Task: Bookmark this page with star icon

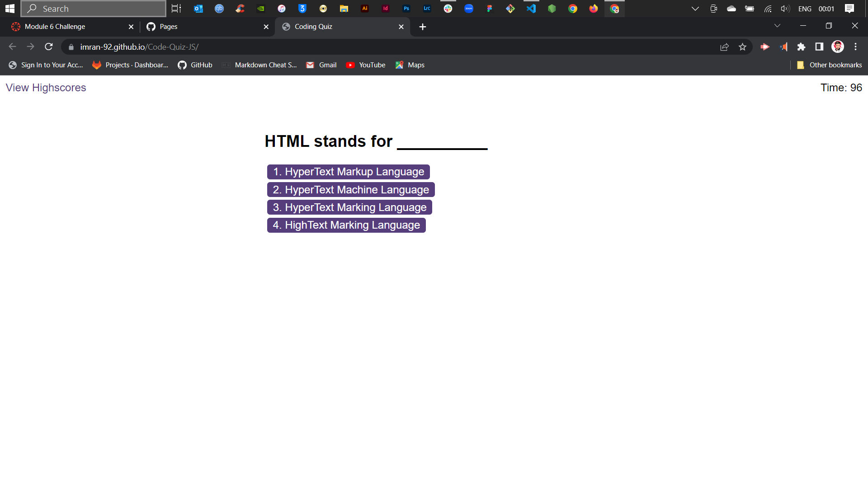Action: pyautogui.click(x=742, y=47)
